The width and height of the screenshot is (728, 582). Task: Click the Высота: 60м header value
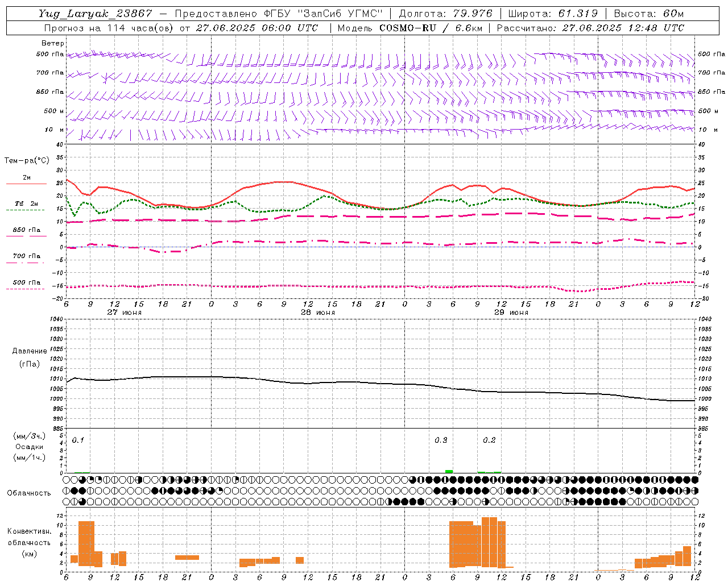(x=648, y=14)
